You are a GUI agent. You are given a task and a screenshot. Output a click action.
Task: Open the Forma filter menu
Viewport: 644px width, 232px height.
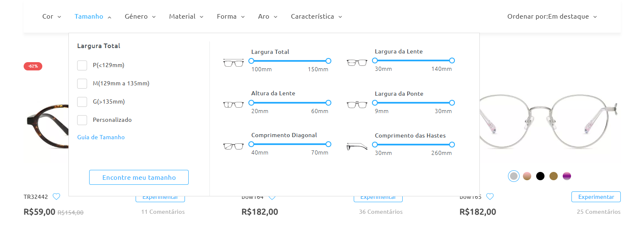tap(231, 17)
